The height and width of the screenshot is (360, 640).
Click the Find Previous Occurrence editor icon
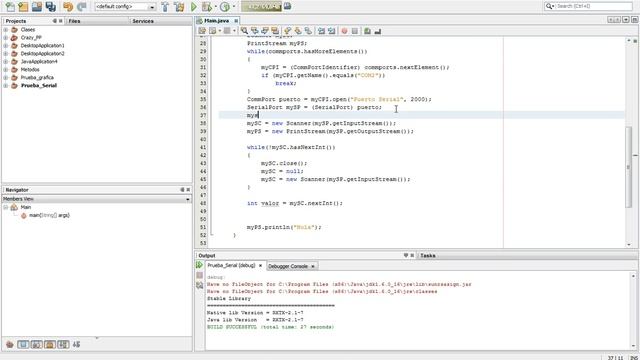255,31
